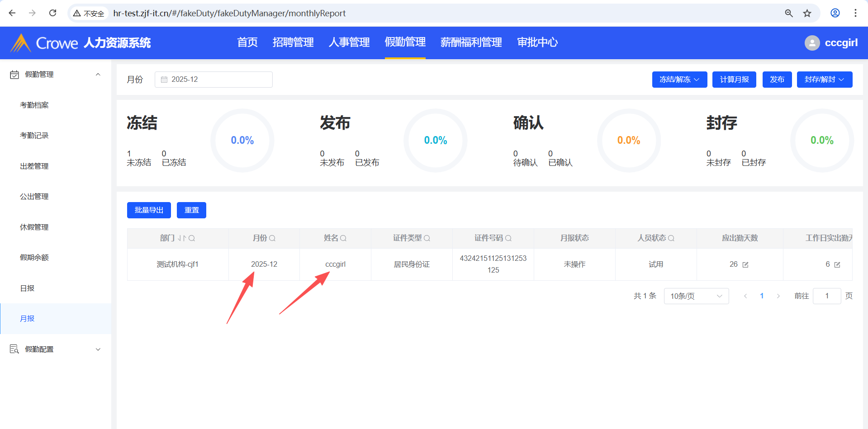
Task: Edit the 应出勤天数 value 26
Action: tap(745, 264)
